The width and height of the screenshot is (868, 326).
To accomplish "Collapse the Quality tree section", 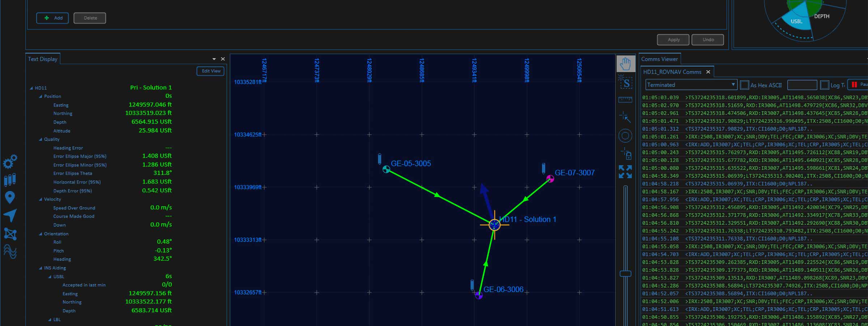I will click(41, 139).
